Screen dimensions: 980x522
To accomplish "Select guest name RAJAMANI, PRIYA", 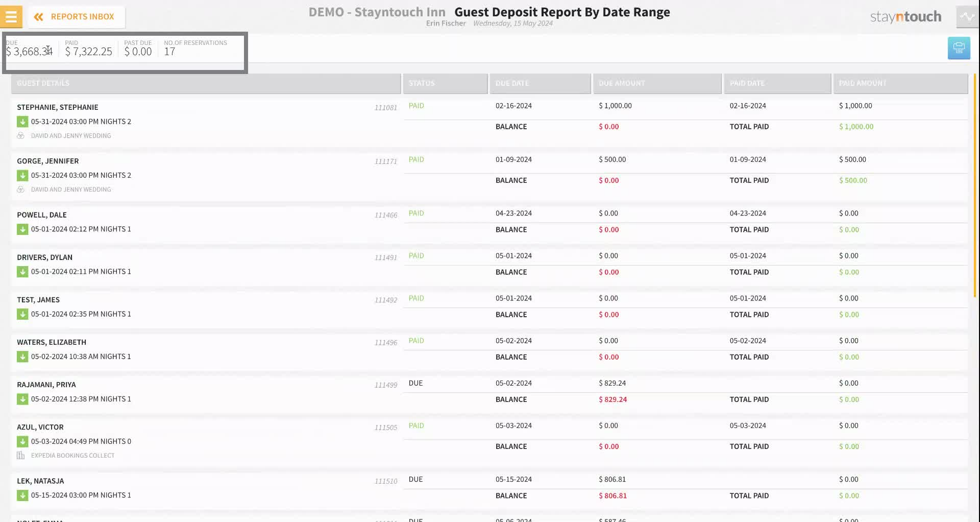I will 46,385.
